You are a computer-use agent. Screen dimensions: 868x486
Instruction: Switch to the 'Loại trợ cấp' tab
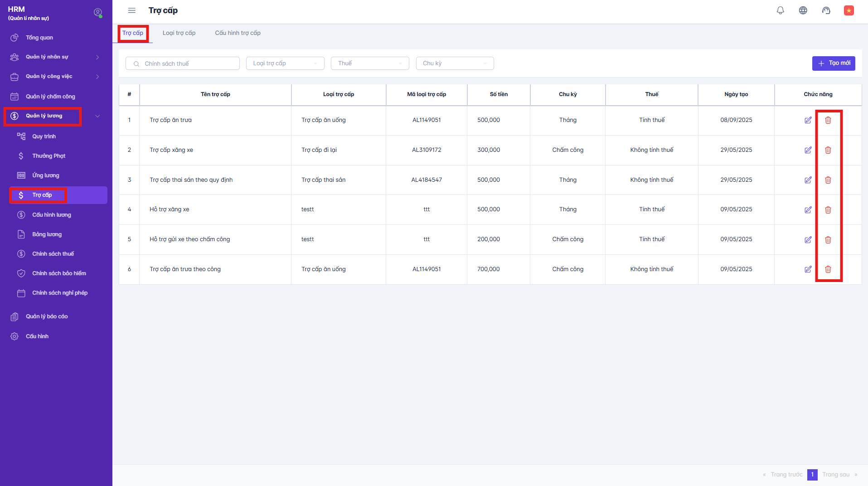(179, 33)
